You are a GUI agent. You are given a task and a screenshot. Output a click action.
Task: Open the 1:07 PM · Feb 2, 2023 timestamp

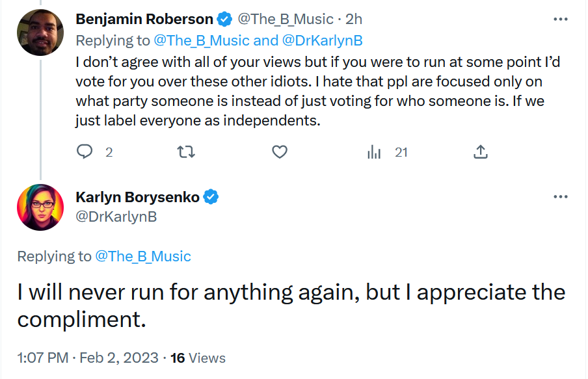pos(88,358)
